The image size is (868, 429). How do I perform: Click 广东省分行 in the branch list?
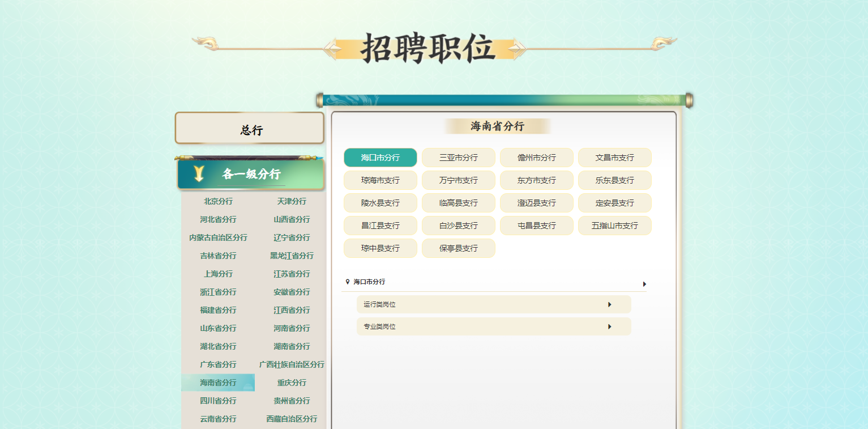(x=218, y=364)
